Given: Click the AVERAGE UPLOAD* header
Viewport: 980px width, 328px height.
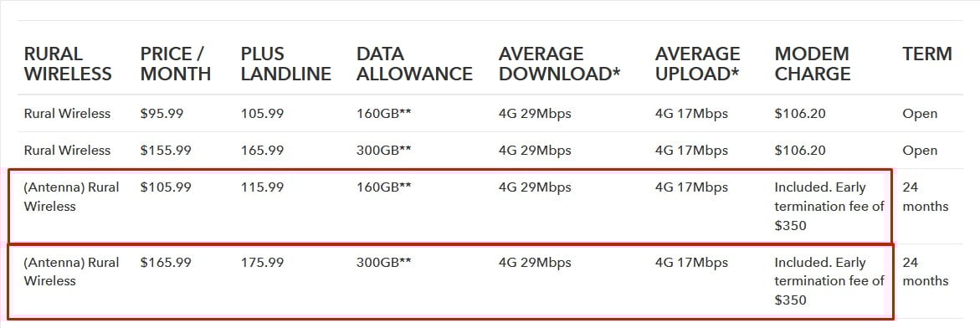Looking at the screenshot, I should click(x=697, y=64).
